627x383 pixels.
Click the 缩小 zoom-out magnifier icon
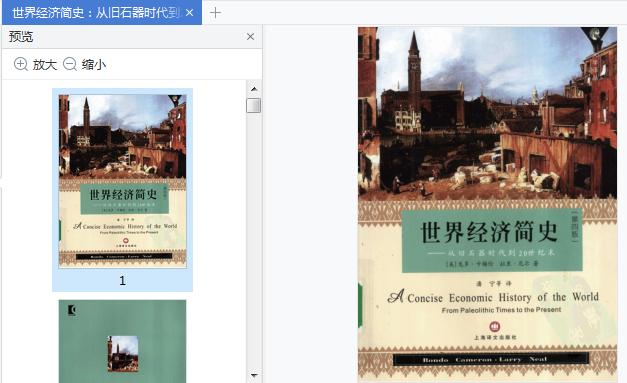70,64
